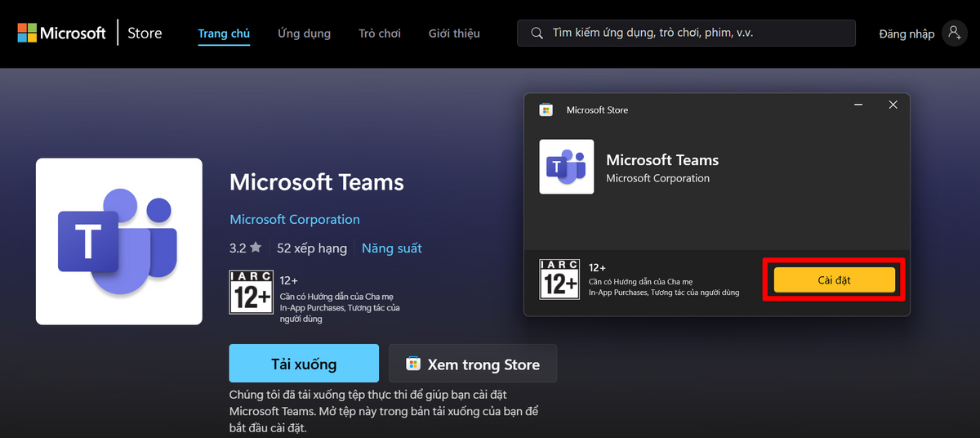Click the Teams icon in the popup
The height and width of the screenshot is (438, 980).
click(x=567, y=167)
